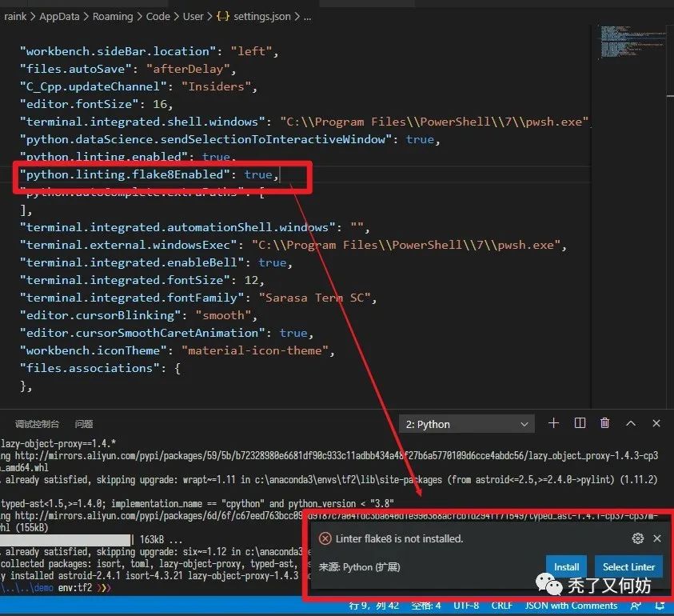Click Code breadcrumb folder
This screenshot has width=674, height=616.
click(x=158, y=16)
